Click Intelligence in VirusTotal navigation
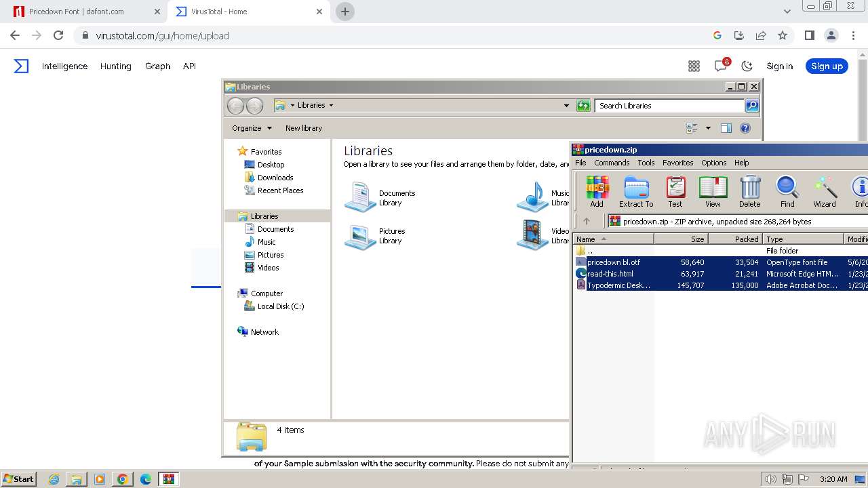The width and height of the screenshot is (868, 488). pos(64,66)
